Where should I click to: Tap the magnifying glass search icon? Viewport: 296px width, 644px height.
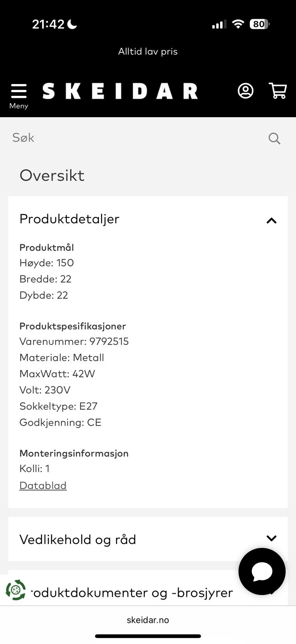(274, 138)
